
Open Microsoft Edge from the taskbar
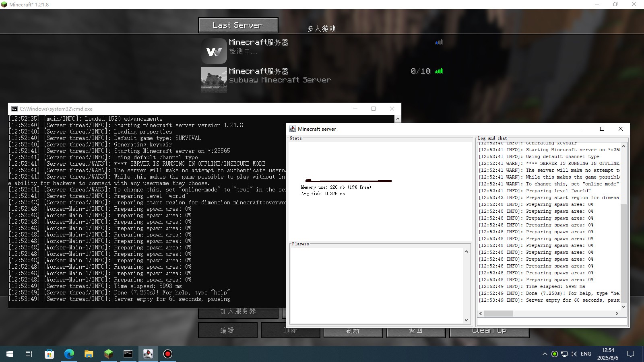click(x=69, y=354)
